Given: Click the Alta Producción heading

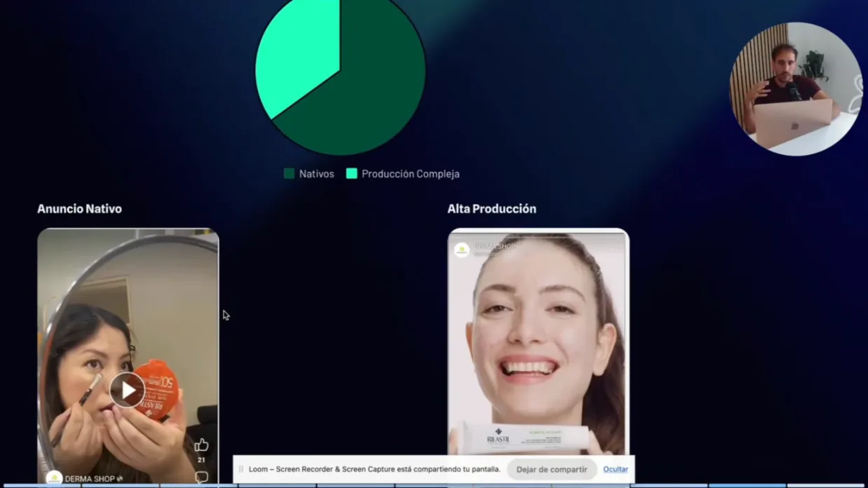Looking at the screenshot, I should (x=491, y=209).
